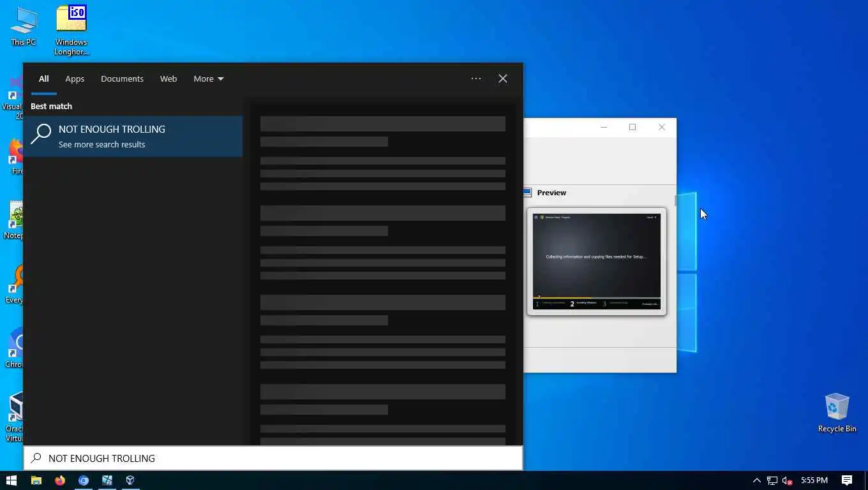Open Windows Longhorn ISO desktop icon
The height and width of the screenshot is (490, 868).
pos(71,31)
